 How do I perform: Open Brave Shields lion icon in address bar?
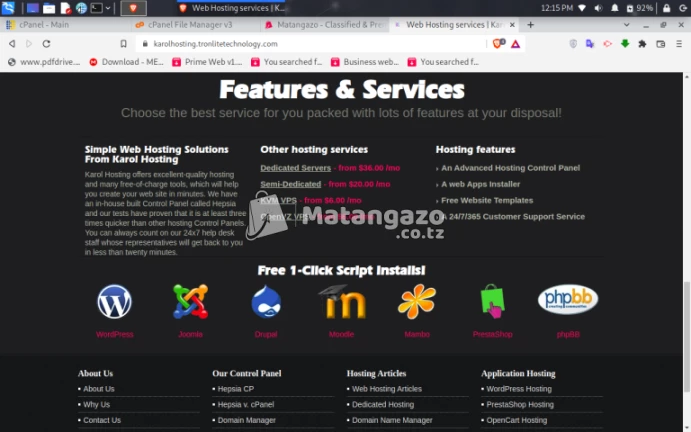(x=498, y=43)
